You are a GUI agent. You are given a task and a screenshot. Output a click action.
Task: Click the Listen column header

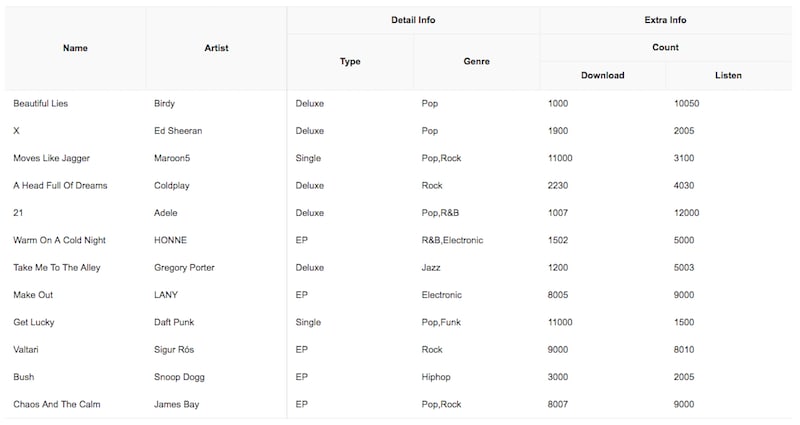coord(728,75)
